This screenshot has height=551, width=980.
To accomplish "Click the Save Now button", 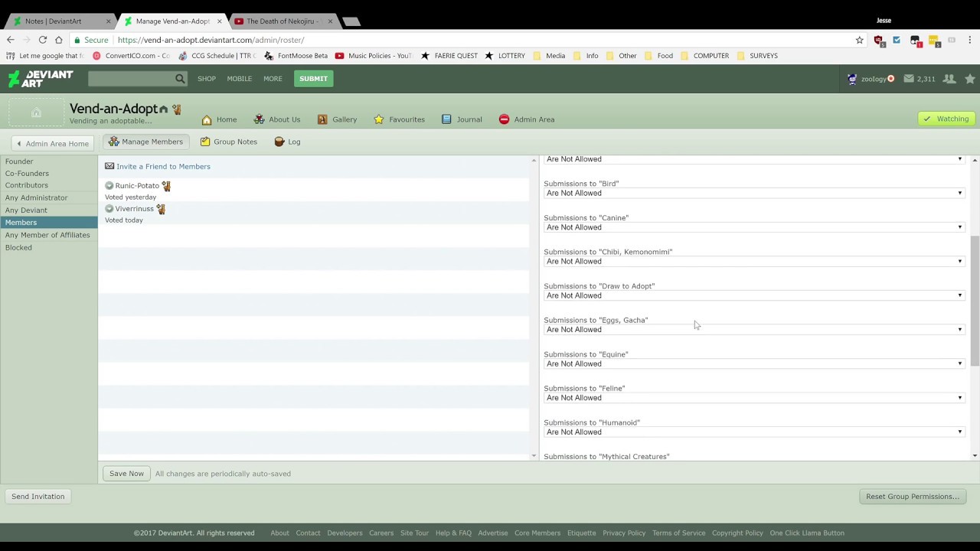I will coord(126,474).
